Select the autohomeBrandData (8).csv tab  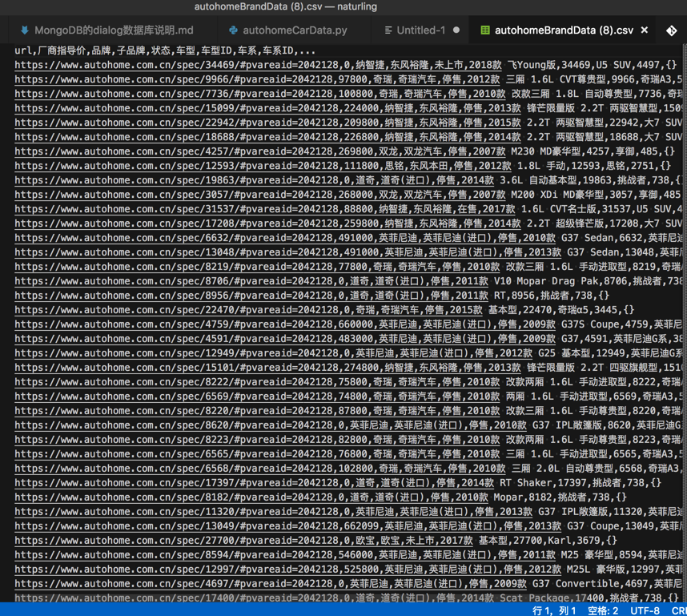click(x=564, y=30)
